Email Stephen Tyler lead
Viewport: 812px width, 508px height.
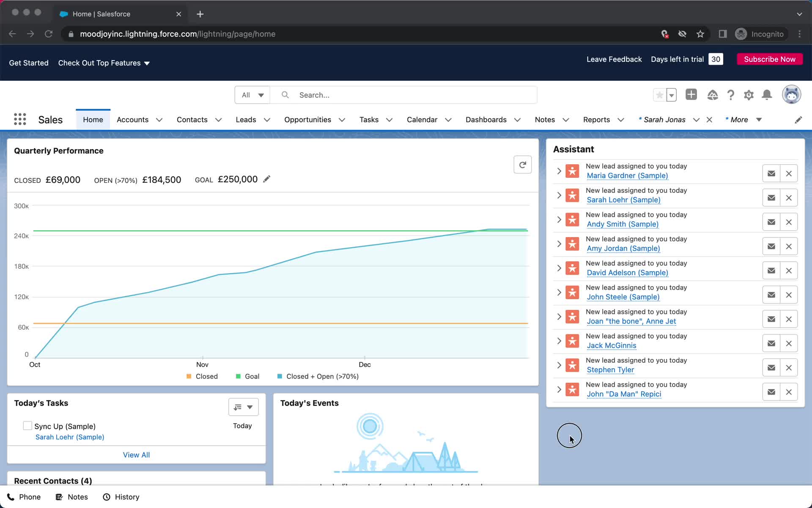[x=771, y=367]
